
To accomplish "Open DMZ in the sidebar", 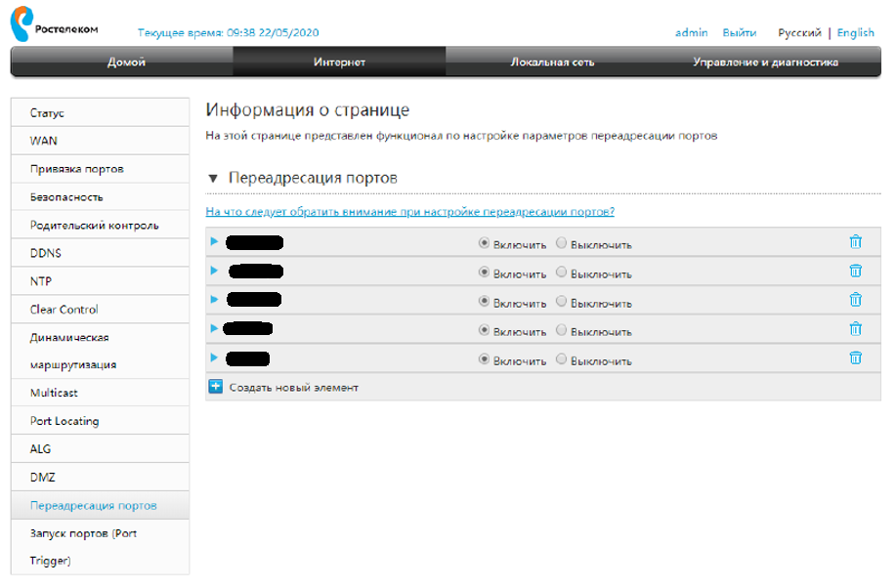I will [x=41, y=477].
